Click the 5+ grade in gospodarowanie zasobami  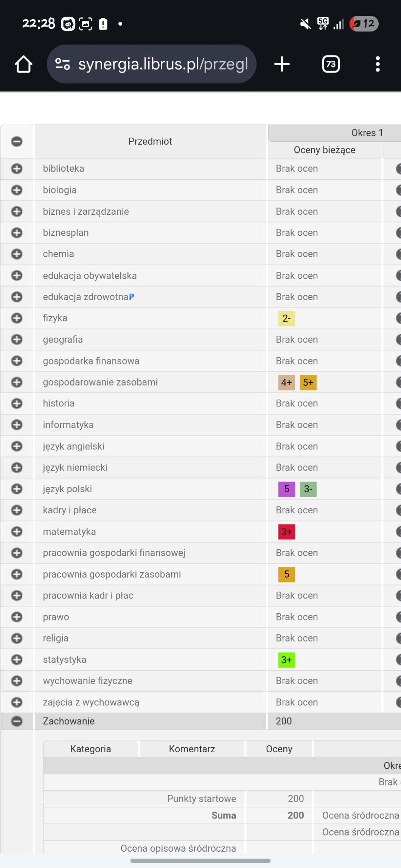pos(308,383)
